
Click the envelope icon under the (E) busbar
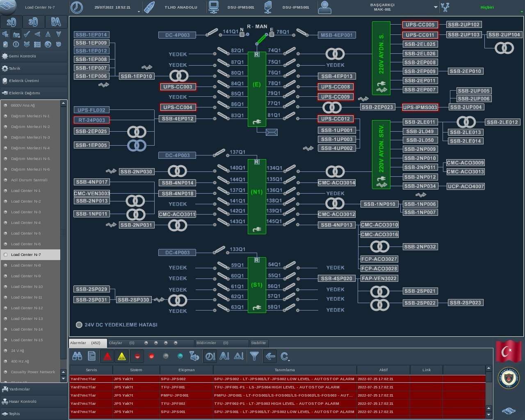(x=272, y=132)
